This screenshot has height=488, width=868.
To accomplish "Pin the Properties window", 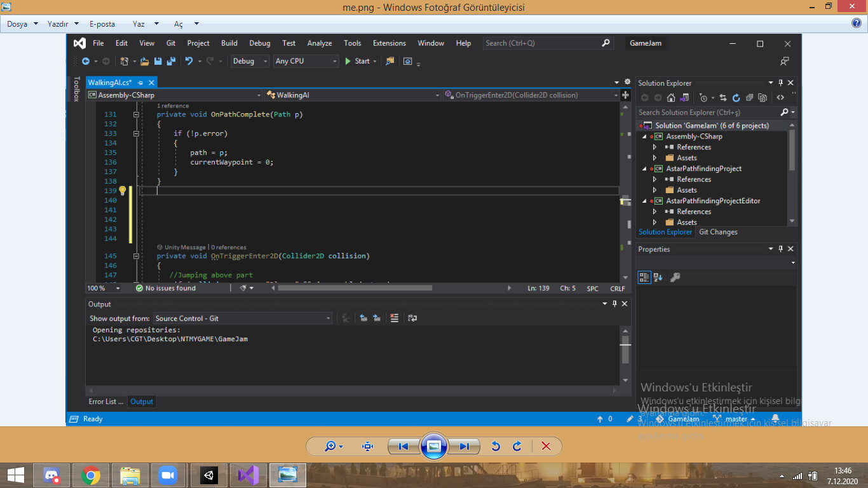I will (x=780, y=248).
